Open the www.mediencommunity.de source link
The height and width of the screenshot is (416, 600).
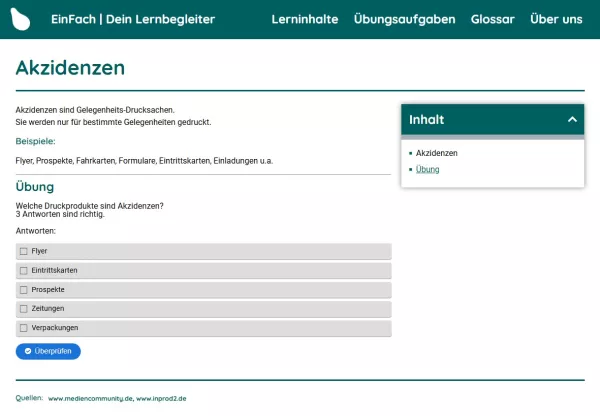90,398
